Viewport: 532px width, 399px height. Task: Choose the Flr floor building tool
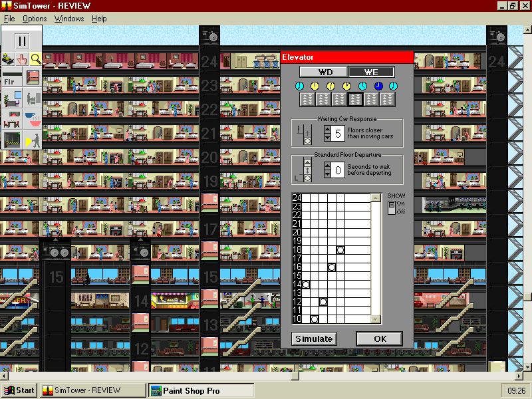click(x=12, y=78)
